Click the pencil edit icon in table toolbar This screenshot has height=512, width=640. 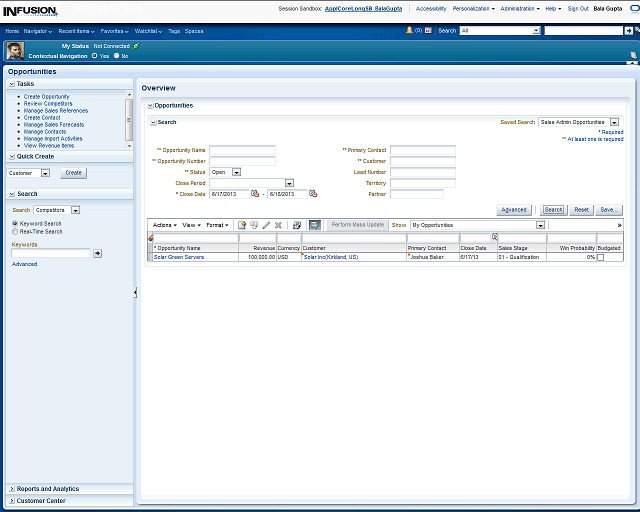click(x=266, y=225)
